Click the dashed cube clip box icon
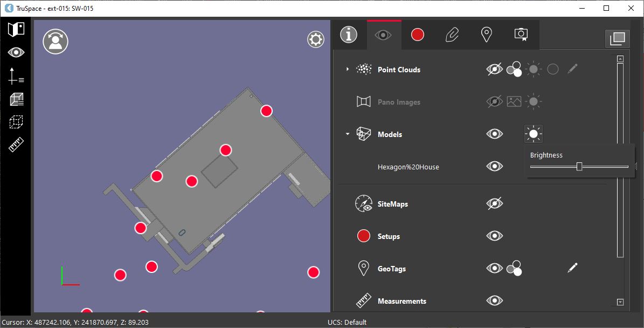This screenshot has height=328, width=644. (x=16, y=122)
